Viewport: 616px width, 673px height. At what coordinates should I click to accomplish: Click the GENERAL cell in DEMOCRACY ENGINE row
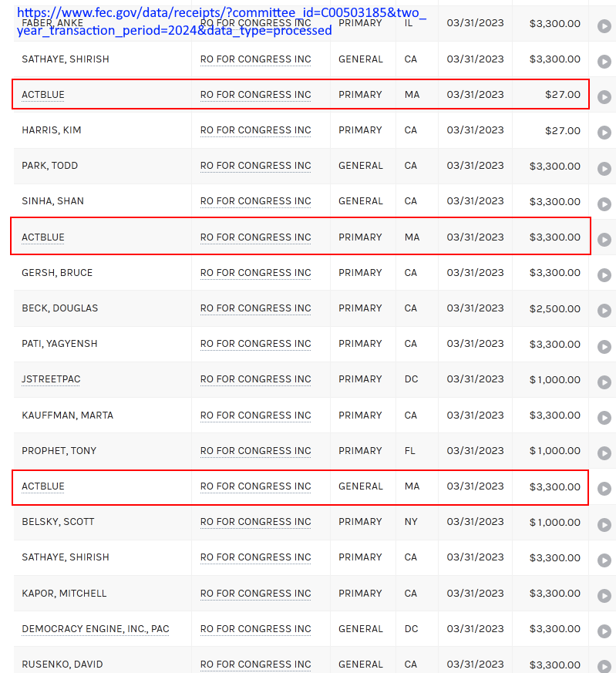coord(361,629)
